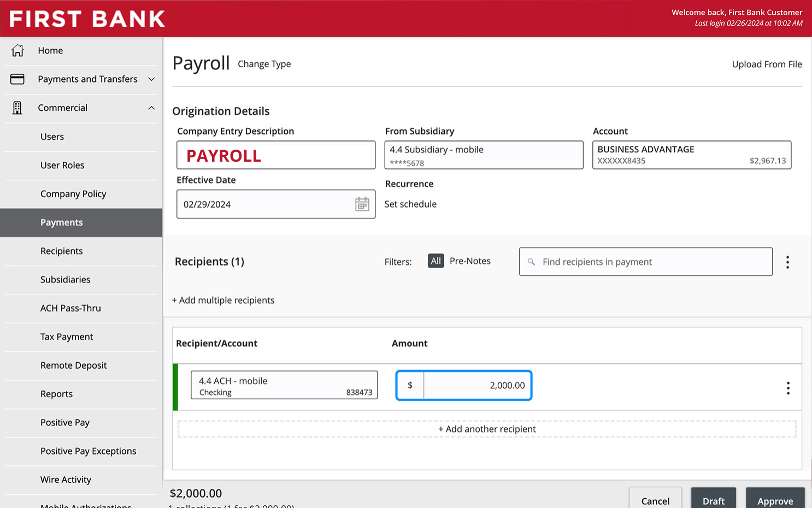Go to Recipients in sidebar
The height and width of the screenshot is (508, 812).
coord(62,251)
